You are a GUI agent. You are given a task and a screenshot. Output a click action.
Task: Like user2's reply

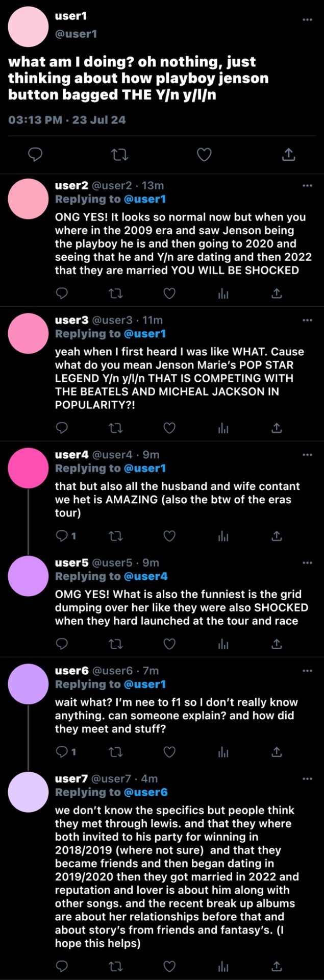coord(169,293)
